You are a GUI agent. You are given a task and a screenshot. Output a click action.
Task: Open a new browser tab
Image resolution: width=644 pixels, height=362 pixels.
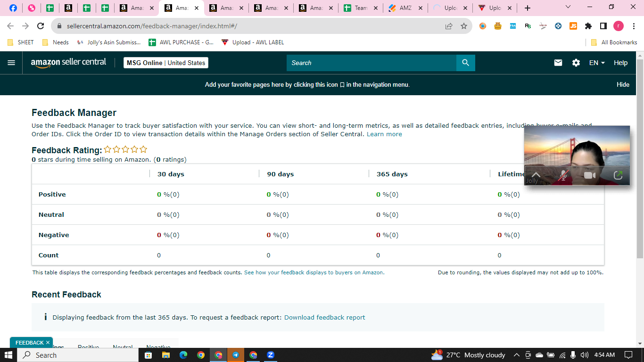[528, 8]
